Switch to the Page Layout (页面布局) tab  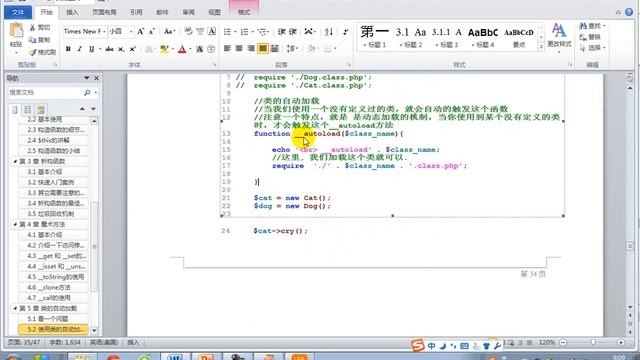[104, 12]
